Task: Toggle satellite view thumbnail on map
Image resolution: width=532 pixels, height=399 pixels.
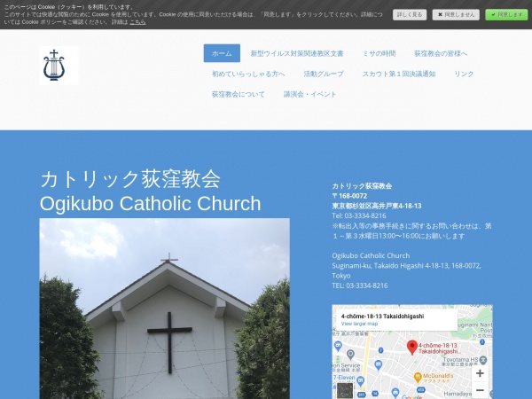Action: tap(345, 390)
